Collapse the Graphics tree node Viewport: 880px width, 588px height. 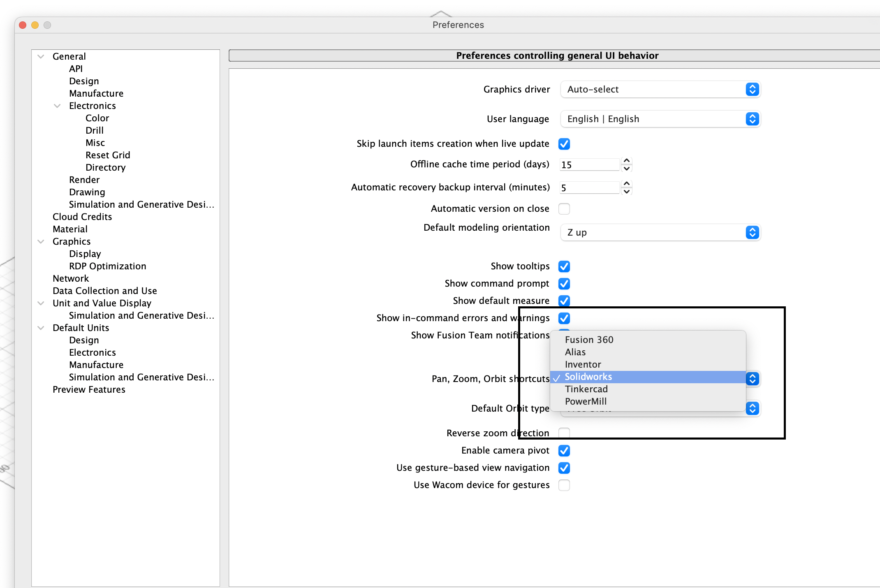[41, 242]
